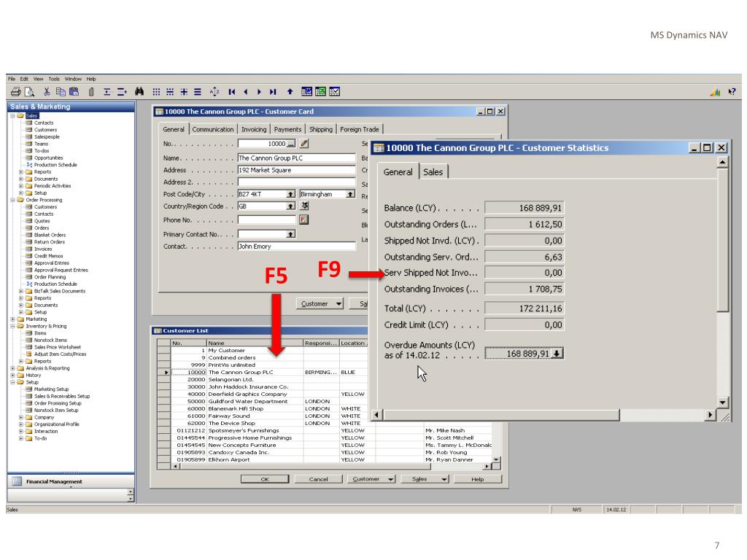Viewport: 747px width, 560px height.
Task: Jump to the last record
Action: click(273, 92)
